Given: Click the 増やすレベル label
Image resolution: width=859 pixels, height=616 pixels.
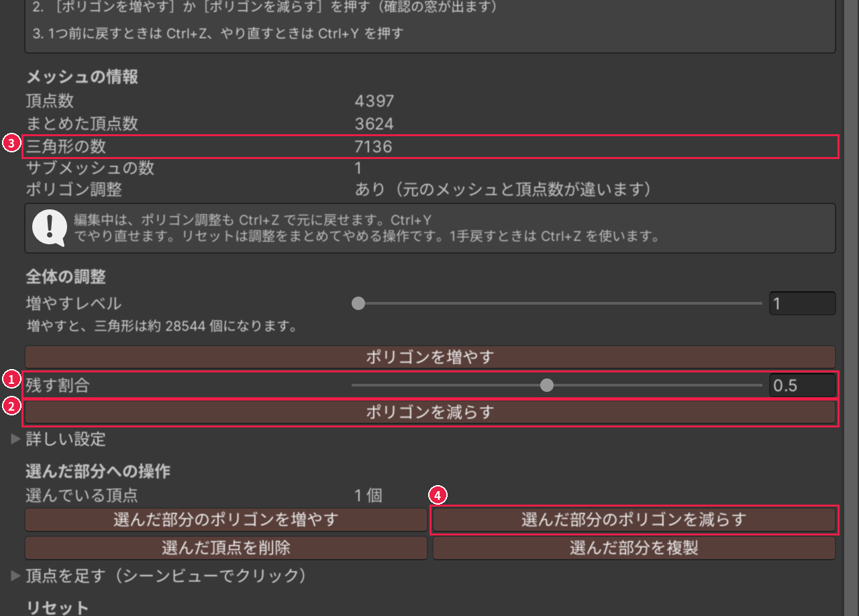Looking at the screenshot, I should [x=74, y=303].
